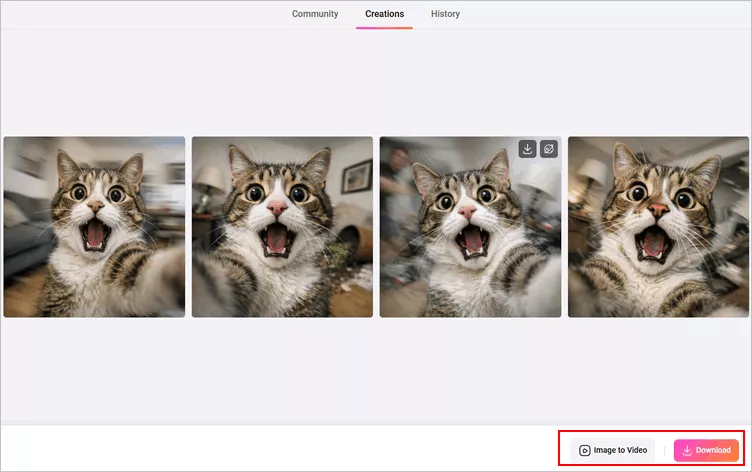
Task: Click the download icon on third cat image
Action: [x=527, y=149]
